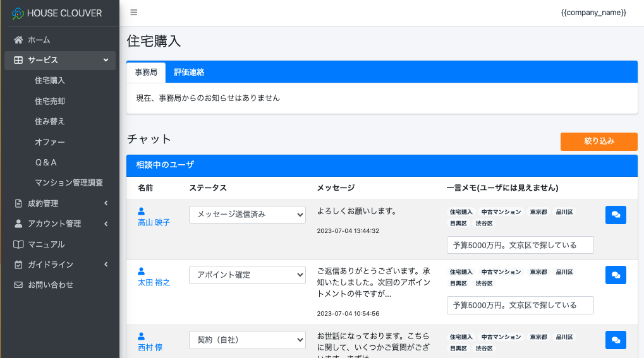The height and width of the screenshot is (358, 644).
Task: Open status dropdown showing アポイント確定
Action: tap(247, 275)
